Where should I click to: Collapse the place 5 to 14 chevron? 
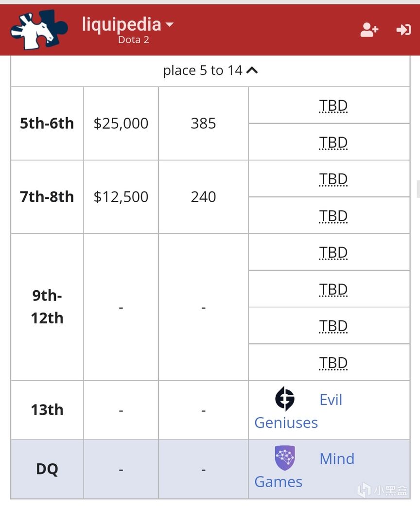point(252,70)
